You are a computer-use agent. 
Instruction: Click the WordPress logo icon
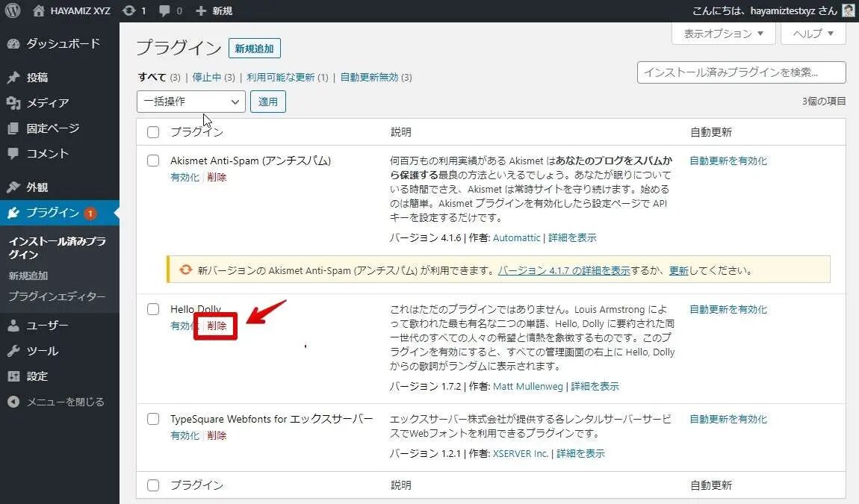coord(13,10)
